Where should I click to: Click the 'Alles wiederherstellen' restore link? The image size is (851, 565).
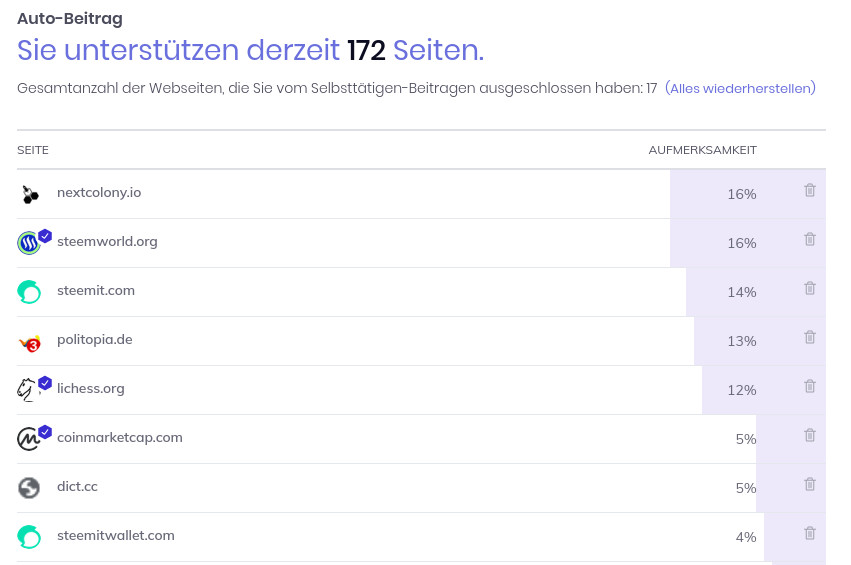pyautogui.click(x=740, y=88)
